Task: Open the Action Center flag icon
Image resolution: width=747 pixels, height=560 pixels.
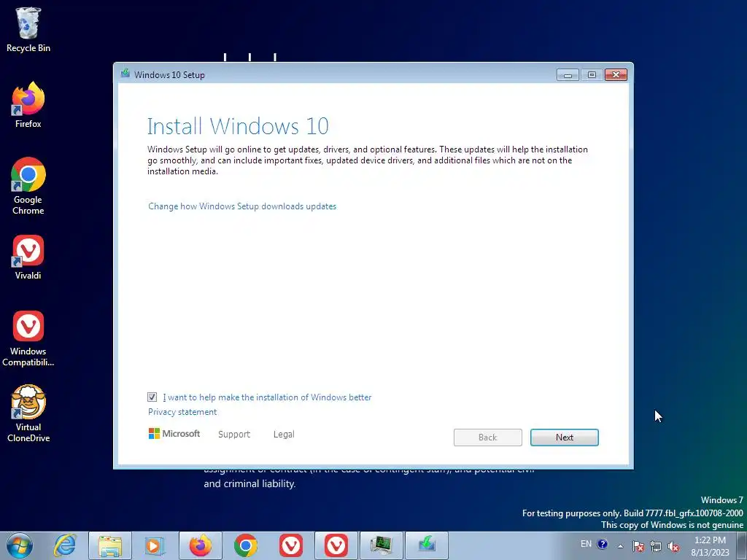Action: point(638,546)
